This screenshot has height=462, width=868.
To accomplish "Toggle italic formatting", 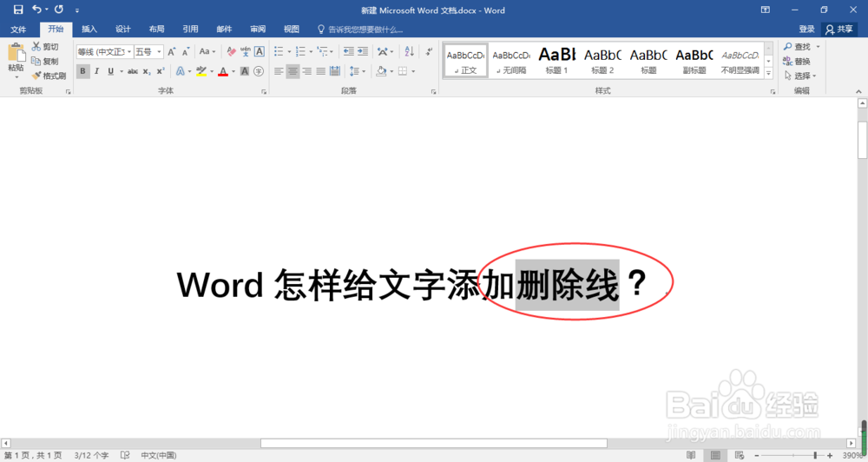I will click(x=97, y=71).
